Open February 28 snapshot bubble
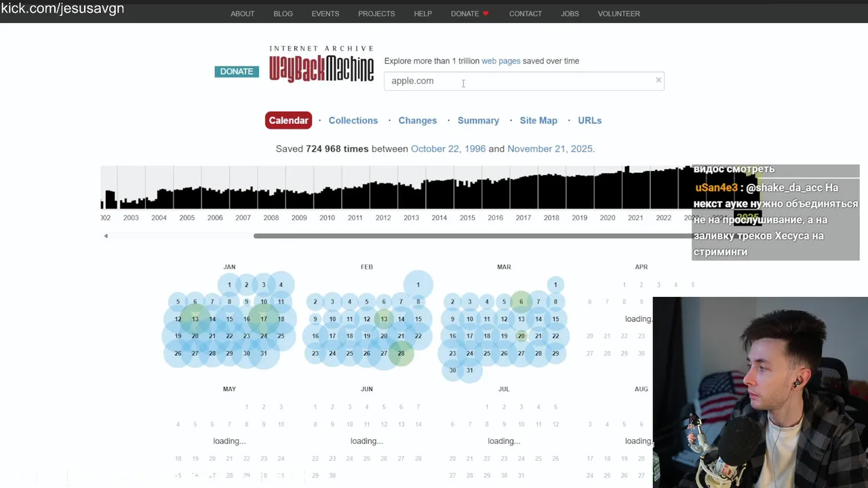The height and width of the screenshot is (488, 868). tap(401, 353)
